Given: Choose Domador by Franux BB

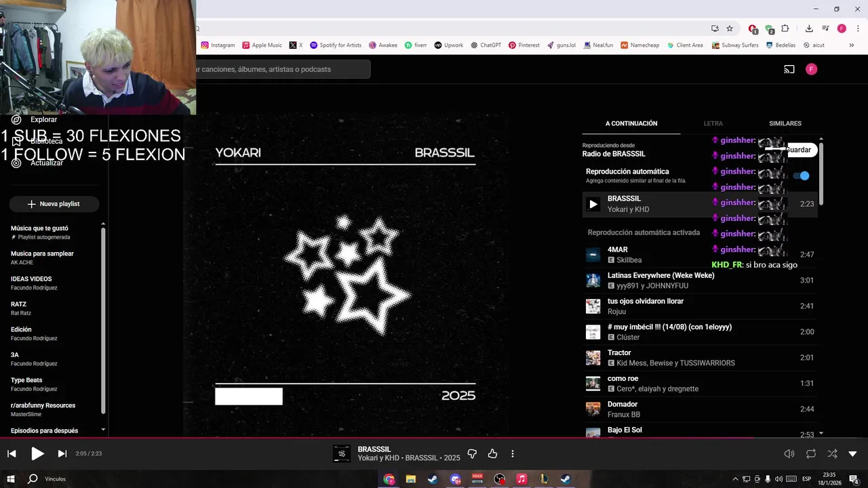Looking at the screenshot, I should [700, 409].
